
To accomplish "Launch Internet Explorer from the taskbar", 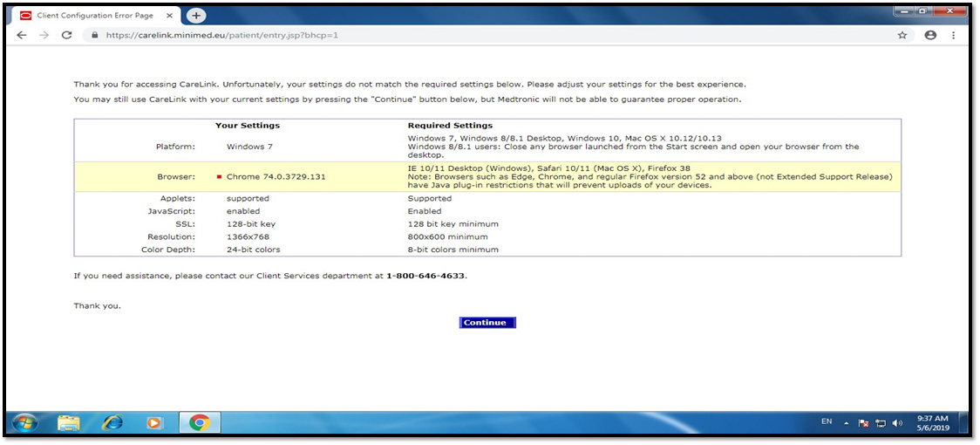I will click(x=112, y=423).
